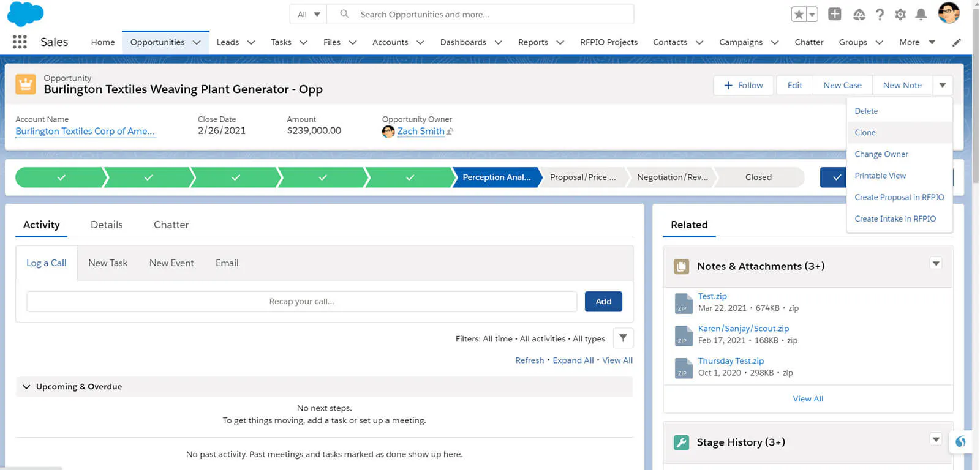Expand the Tasks tab chevron
The image size is (980, 470).
point(303,42)
